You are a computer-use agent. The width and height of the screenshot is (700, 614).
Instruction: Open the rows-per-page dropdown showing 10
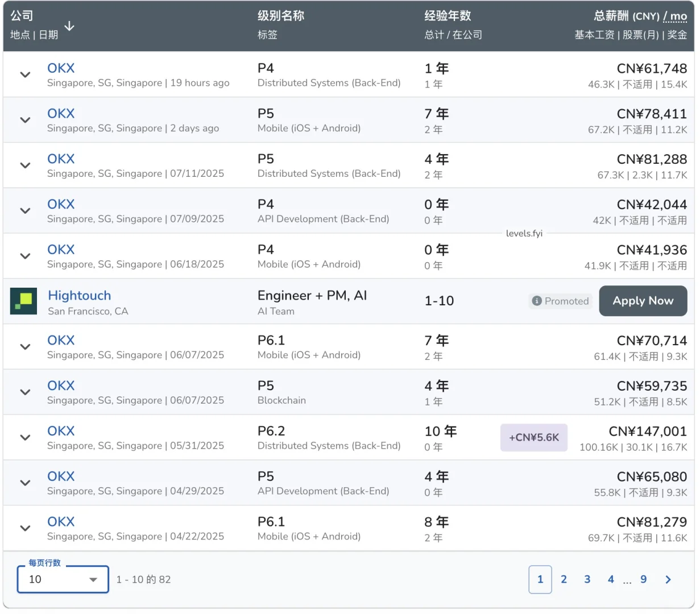[x=63, y=579]
